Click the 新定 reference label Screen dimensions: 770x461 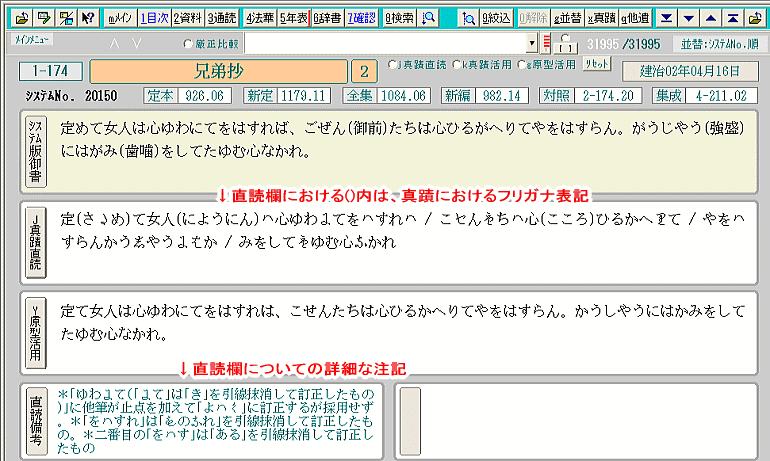pyautogui.click(x=260, y=95)
